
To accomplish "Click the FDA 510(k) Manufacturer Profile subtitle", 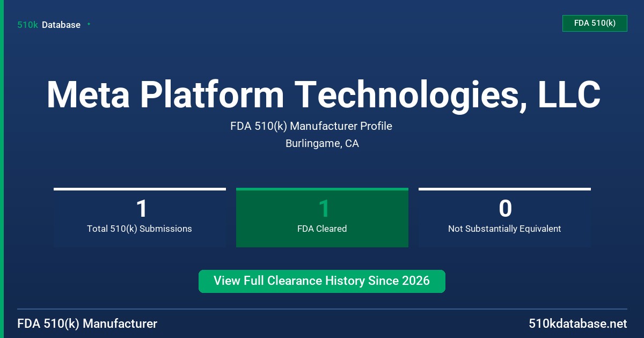I will (x=311, y=126).
